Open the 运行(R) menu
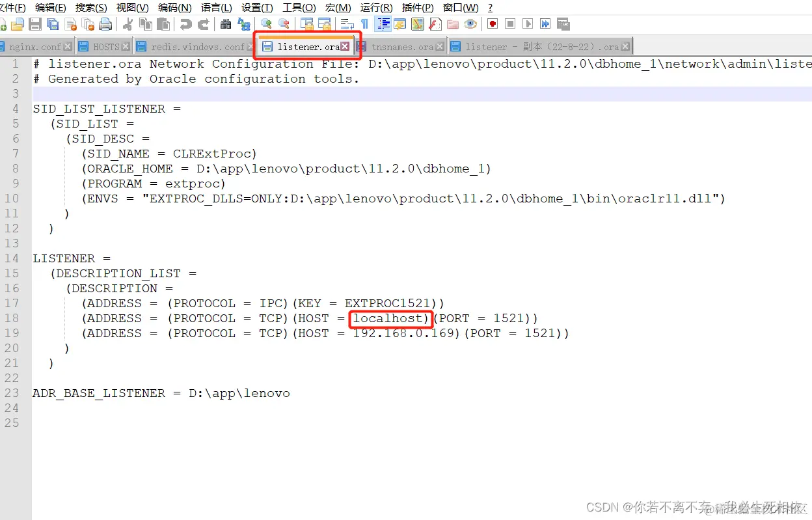 376,8
